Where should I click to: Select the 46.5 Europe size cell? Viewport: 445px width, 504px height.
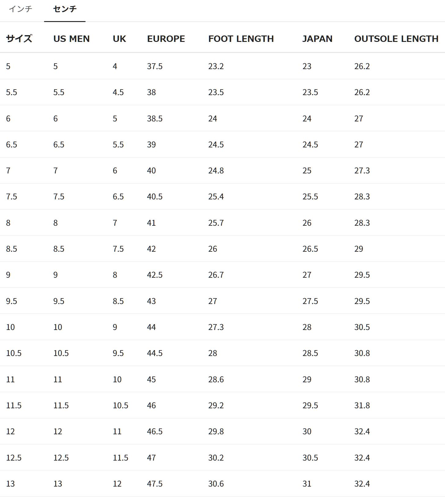coord(155,432)
